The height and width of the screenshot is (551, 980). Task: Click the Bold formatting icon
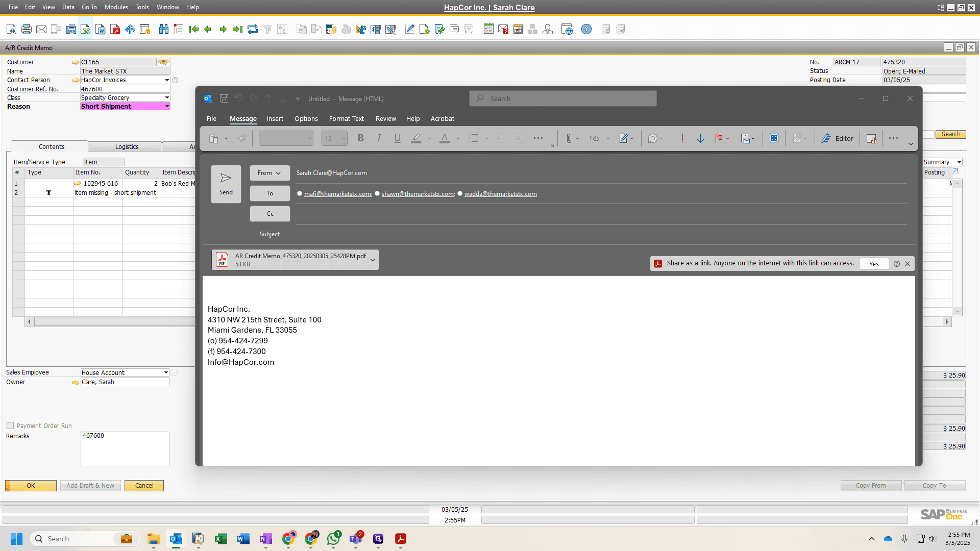coord(361,138)
